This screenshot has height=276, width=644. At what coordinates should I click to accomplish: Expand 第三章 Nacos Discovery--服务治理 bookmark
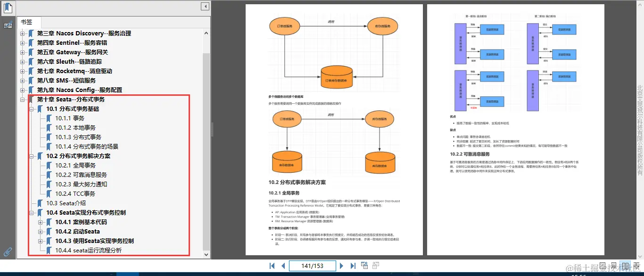click(23, 33)
